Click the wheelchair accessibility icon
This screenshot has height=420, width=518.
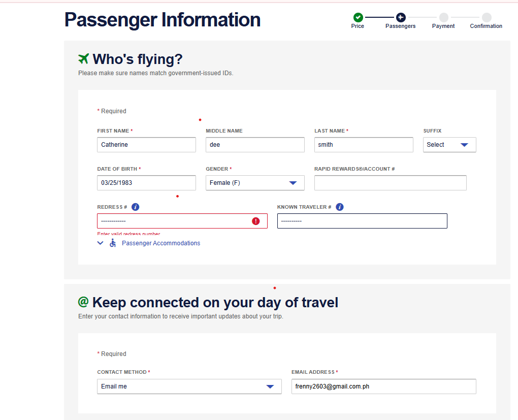coord(113,243)
